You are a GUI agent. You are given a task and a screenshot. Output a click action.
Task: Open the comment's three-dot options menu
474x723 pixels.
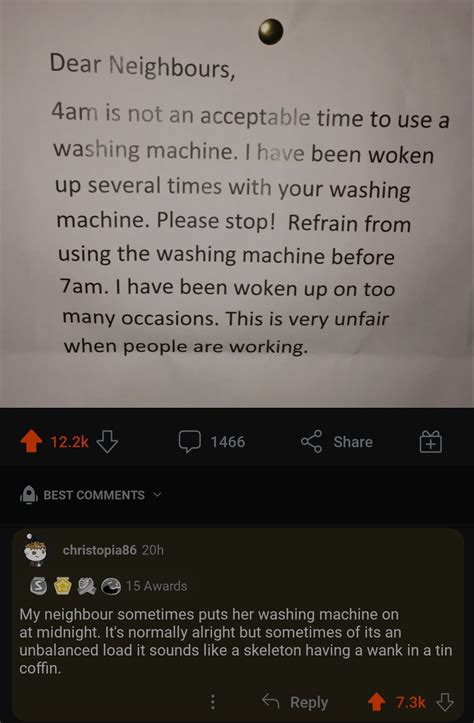[213, 702]
